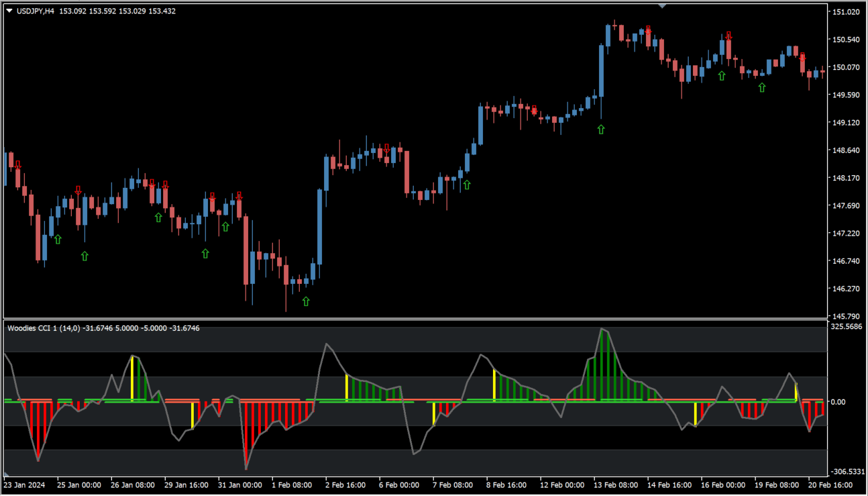Click the 23 Jan 2024 date label
Image resolution: width=868 pixels, height=496 pixels.
point(25,485)
